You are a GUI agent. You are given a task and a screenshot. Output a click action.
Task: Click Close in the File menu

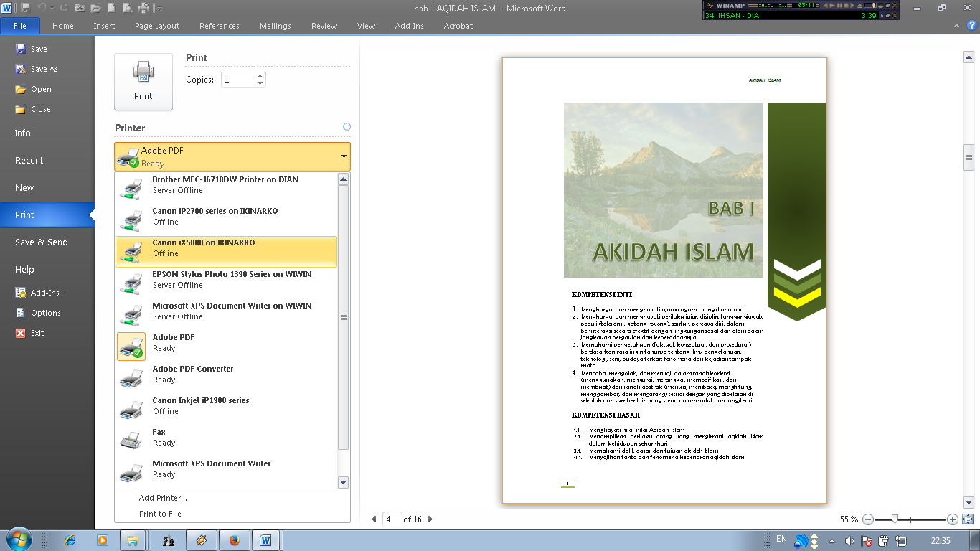point(41,109)
